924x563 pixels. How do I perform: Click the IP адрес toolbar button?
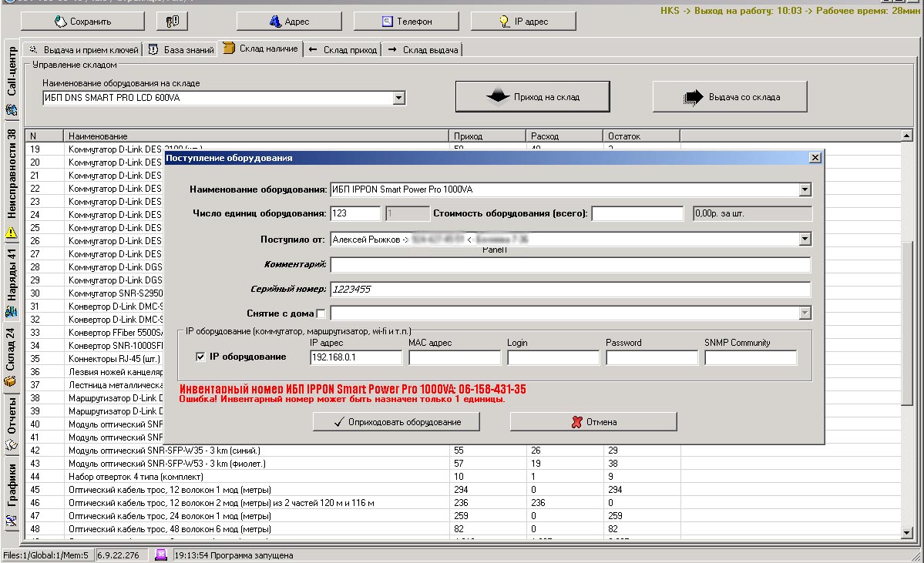pyautogui.click(x=523, y=22)
